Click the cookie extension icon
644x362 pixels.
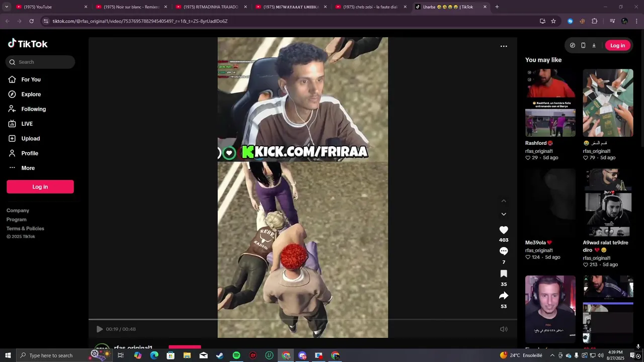[x=582, y=21]
